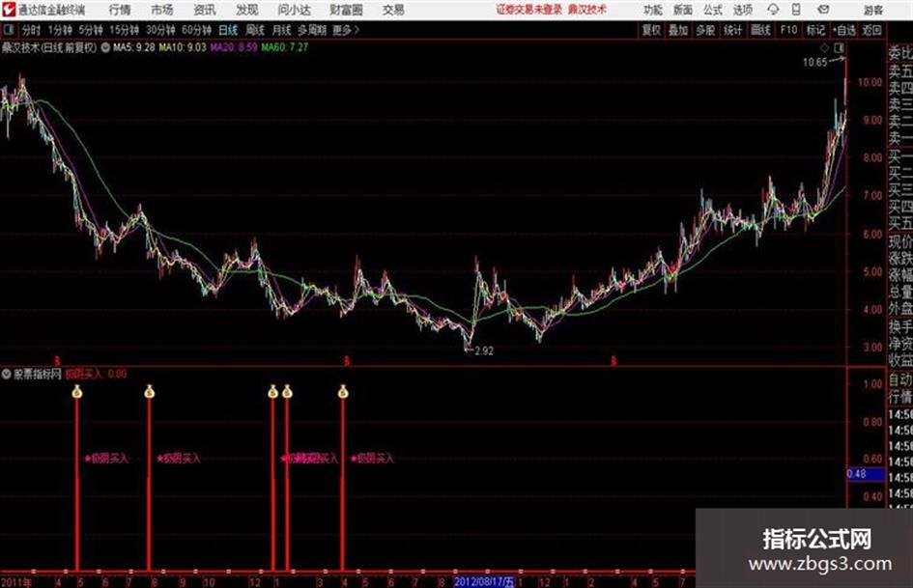This screenshot has width=913, height=588.
Task: Select the 周线 weekly period tab
Action: coord(255,30)
